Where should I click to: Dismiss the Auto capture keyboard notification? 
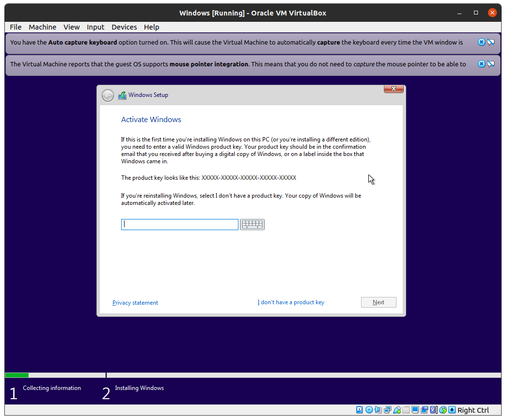click(x=481, y=42)
